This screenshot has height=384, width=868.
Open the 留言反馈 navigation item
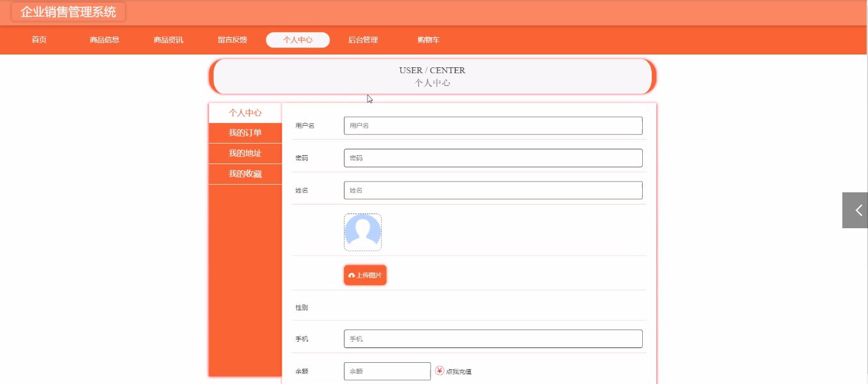(232, 40)
